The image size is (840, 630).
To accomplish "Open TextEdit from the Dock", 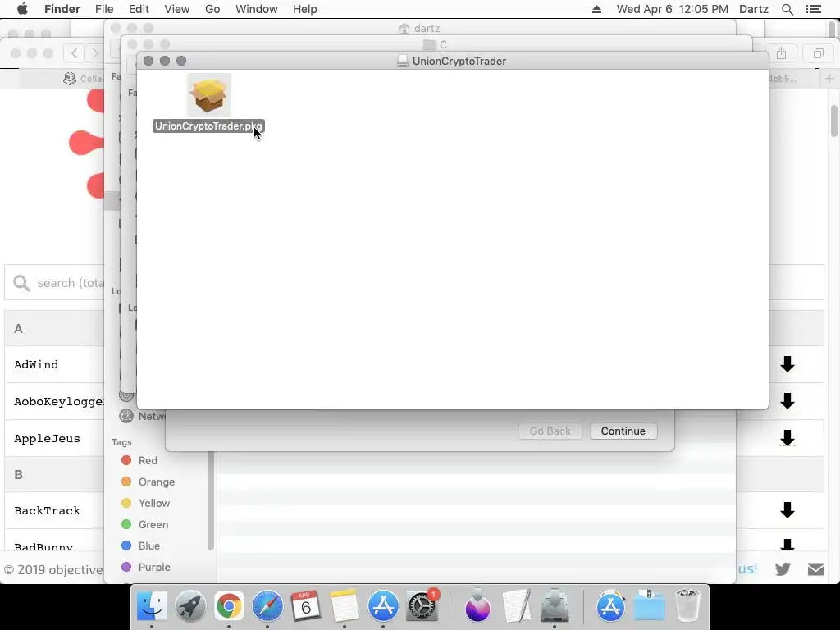I will click(517, 606).
